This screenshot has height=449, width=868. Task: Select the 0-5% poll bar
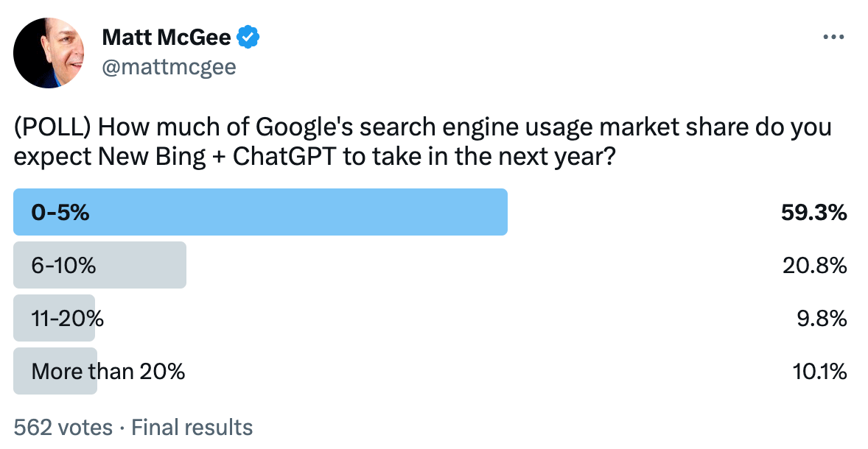click(x=260, y=212)
